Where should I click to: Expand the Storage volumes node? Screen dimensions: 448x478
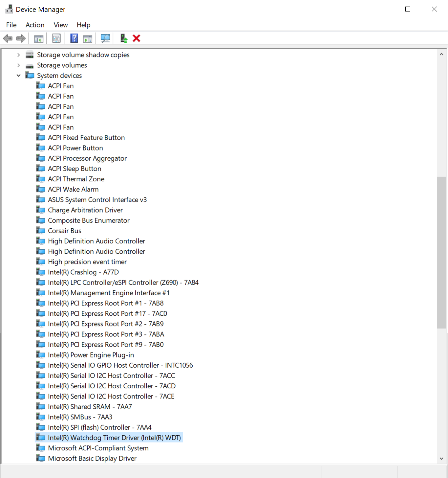pos(19,65)
